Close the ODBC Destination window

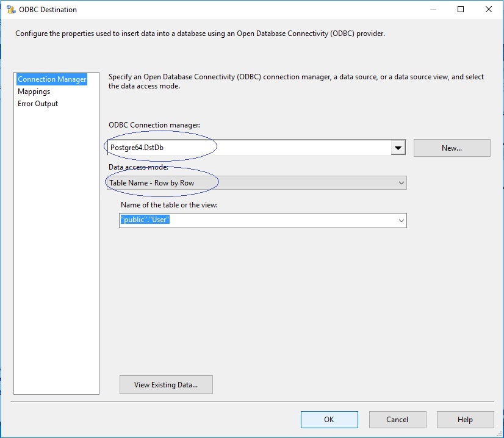pyautogui.click(x=489, y=9)
